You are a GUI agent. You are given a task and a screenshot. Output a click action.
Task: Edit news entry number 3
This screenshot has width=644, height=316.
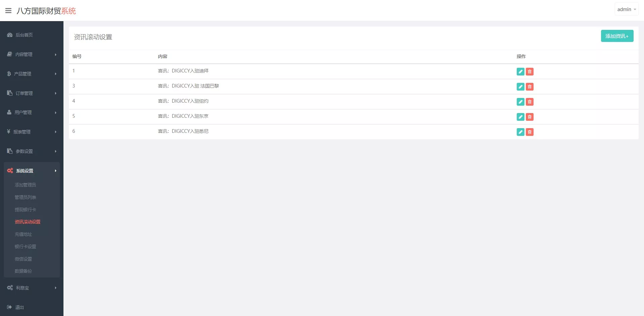(x=520, y=87)
